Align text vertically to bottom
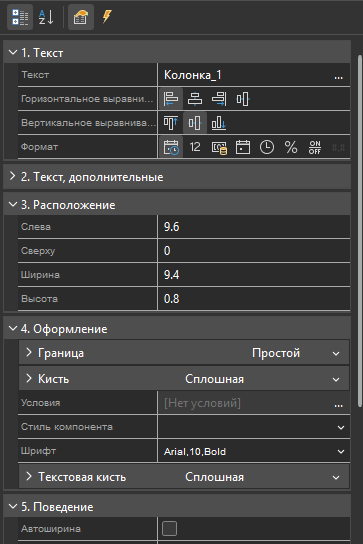 [219, 123]
